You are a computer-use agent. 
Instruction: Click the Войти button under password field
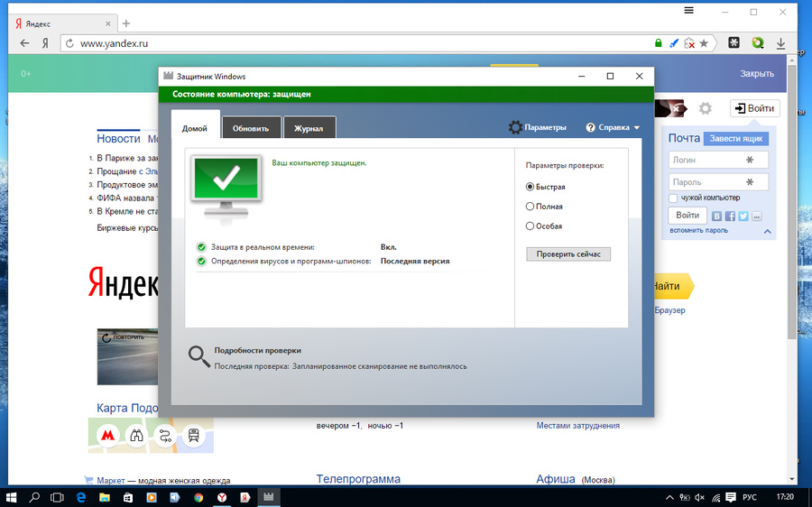687,215
